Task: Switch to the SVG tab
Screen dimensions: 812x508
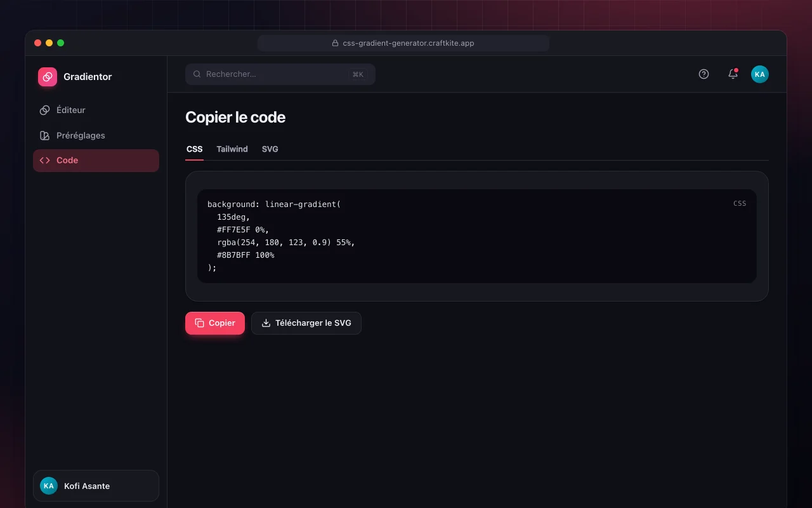Action: (x=270, y=149)
